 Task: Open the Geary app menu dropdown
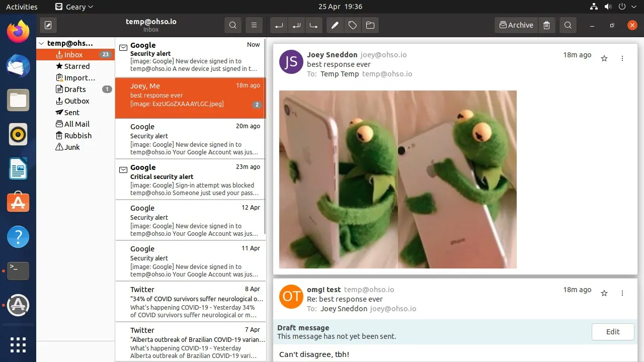pyautogui.click(x=74, y=7)
